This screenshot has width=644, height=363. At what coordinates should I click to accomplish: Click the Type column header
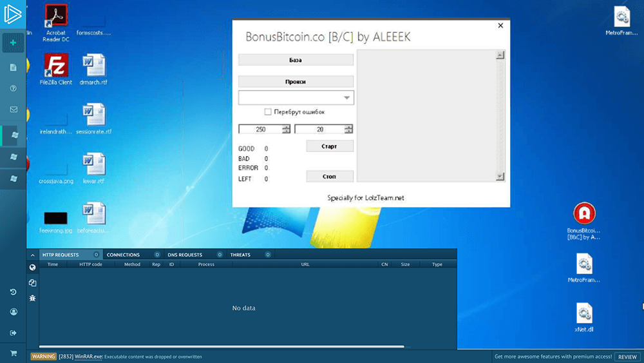tap(437, 264)
